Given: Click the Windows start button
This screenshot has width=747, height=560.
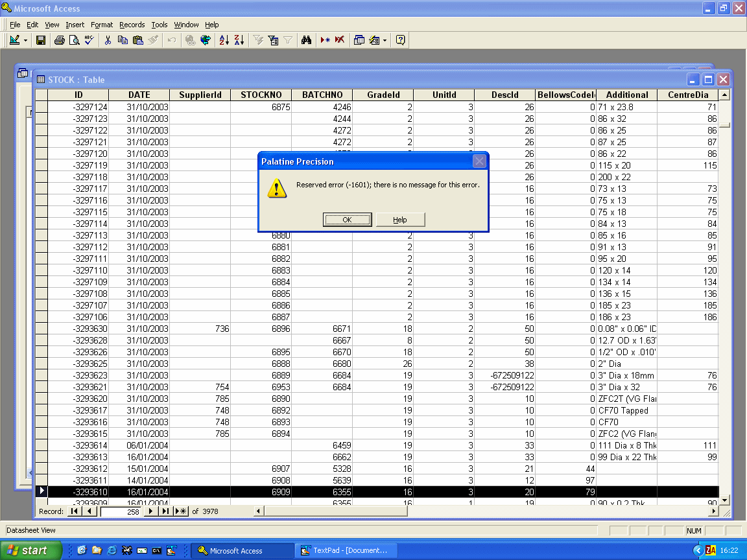Looking at the screenshot, I should [31, 550].
